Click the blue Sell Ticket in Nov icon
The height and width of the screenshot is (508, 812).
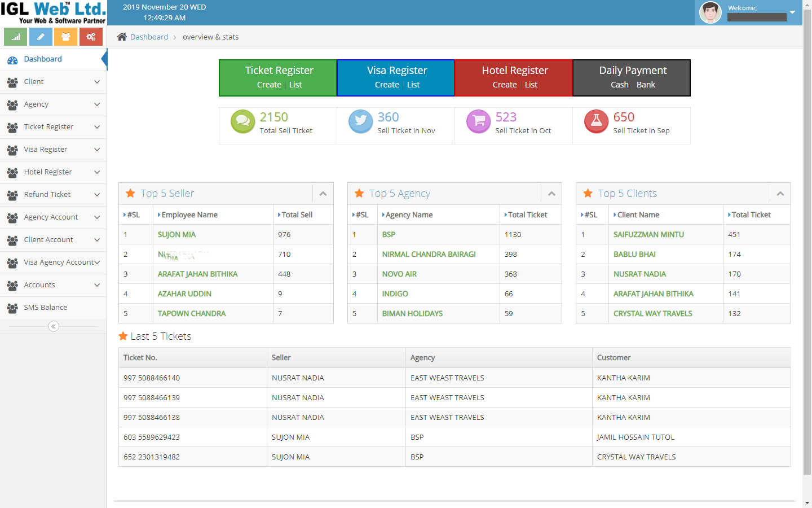(x=360, y=121)
